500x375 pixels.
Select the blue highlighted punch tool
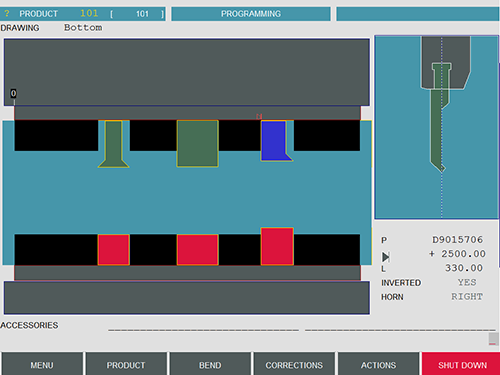click(275, 141)
